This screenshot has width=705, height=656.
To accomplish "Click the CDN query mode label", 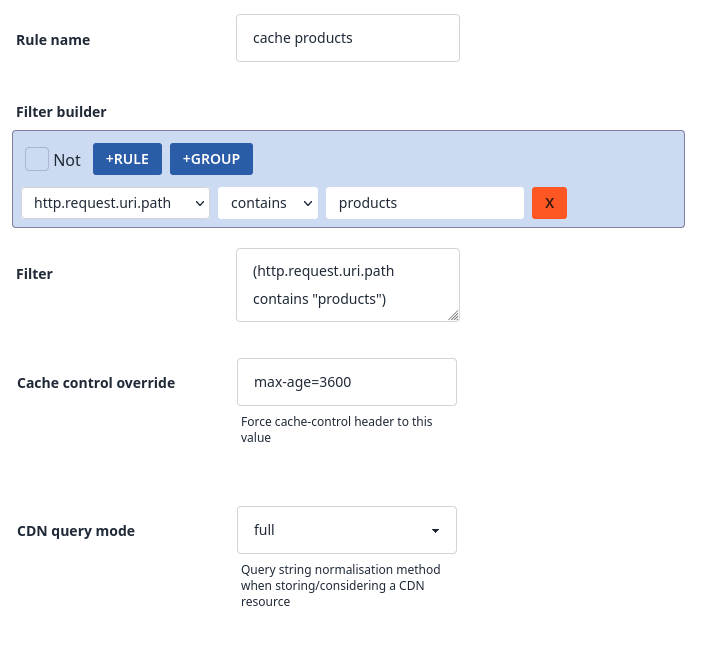I will 76,531.
